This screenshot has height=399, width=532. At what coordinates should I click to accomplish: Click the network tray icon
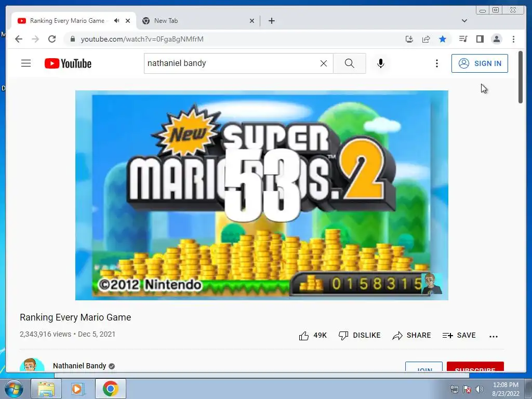[x=454, y=389]
